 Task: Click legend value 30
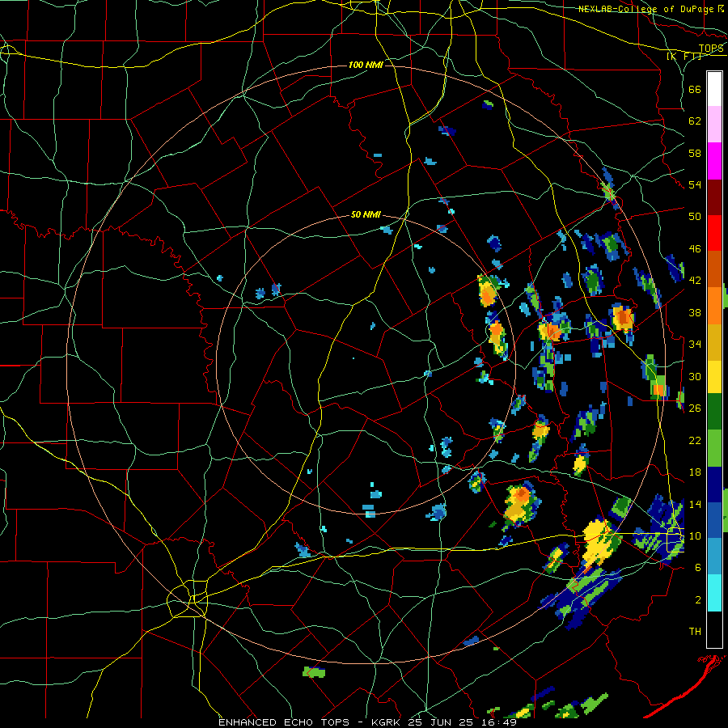point(695,376)
